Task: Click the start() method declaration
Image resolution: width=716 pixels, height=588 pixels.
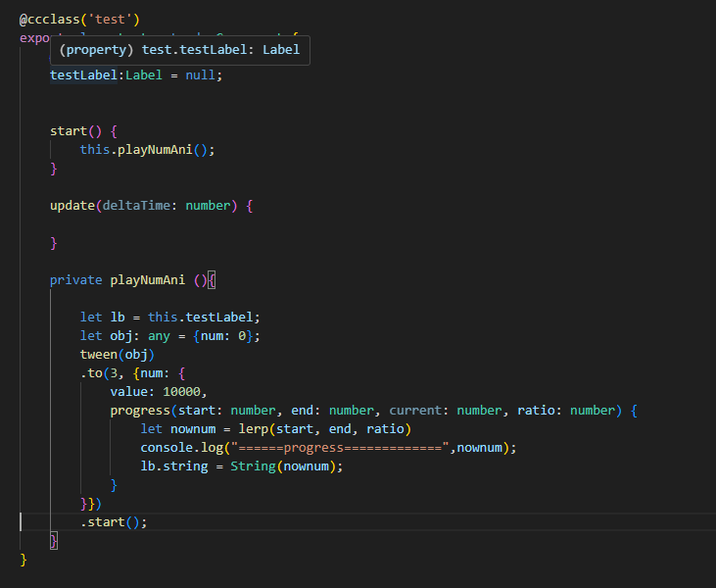Action: 83,131
